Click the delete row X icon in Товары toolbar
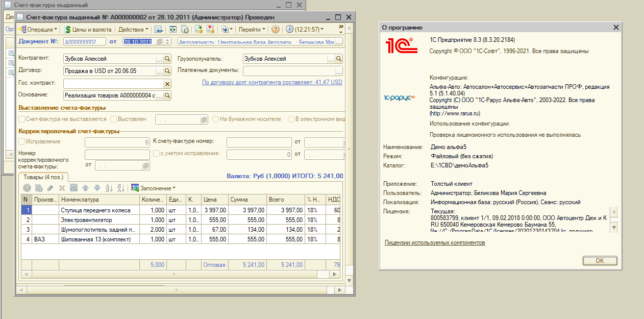Viewport: 644px width, 319px height. (62, 188)
